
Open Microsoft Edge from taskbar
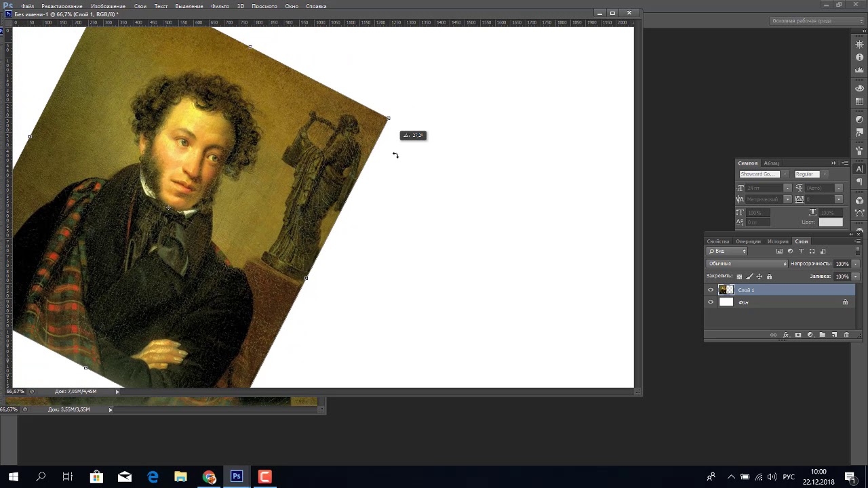pos(153,477)
